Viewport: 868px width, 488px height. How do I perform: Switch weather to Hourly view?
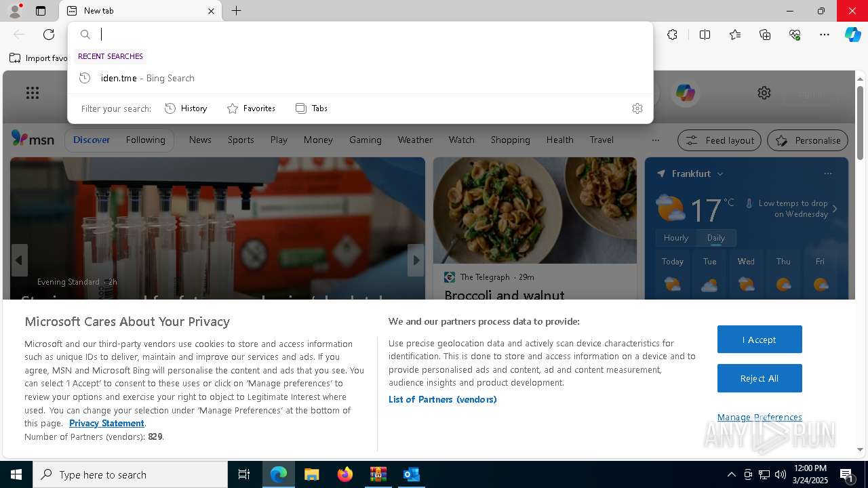(x=675, y=238)
